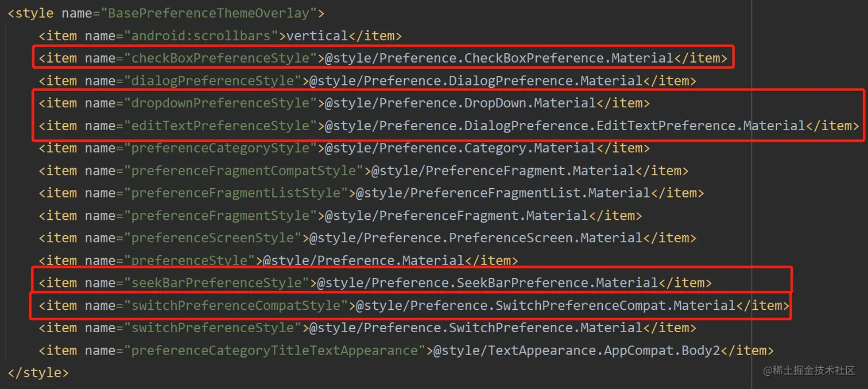Click the @style/PreferenceFragmentList.Material reference
Screen dimensions: 868x389
pyautogui.click(x=503, y=193)
